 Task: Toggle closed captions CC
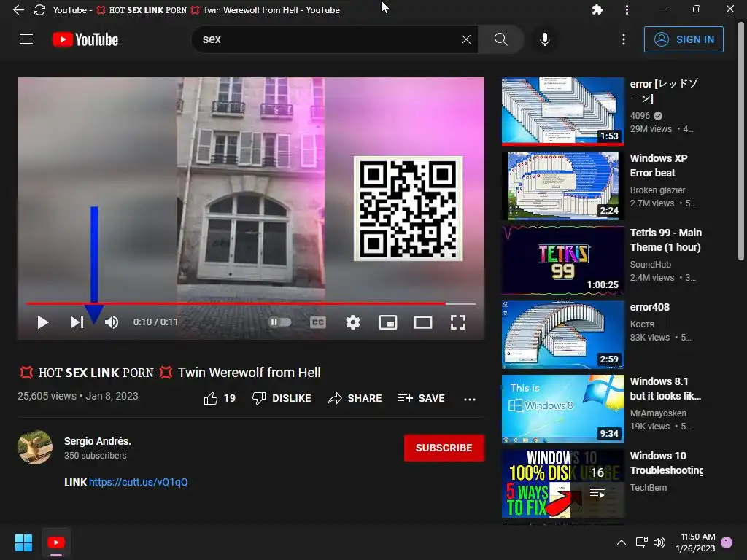click(x=318, y=322)
